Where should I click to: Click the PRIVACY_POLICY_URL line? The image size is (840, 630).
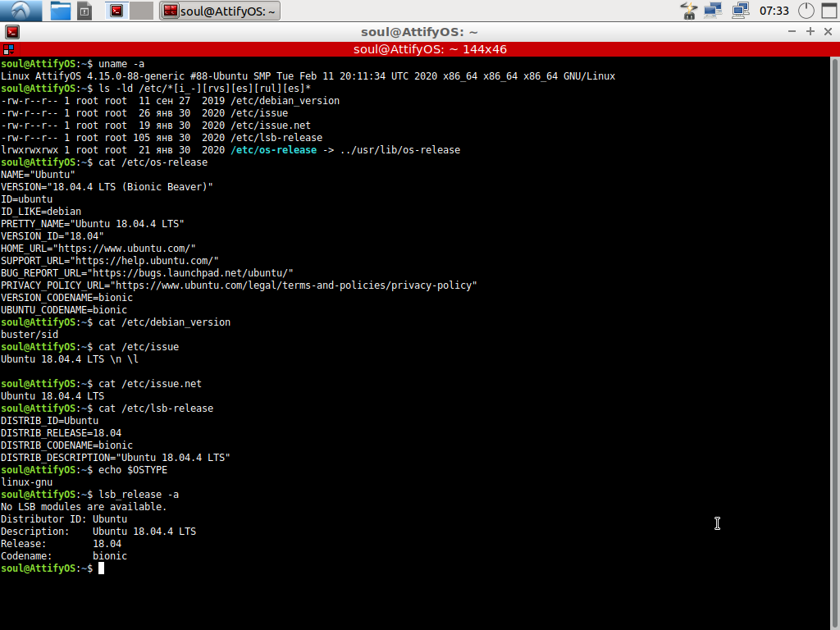(x=239, y=285)
